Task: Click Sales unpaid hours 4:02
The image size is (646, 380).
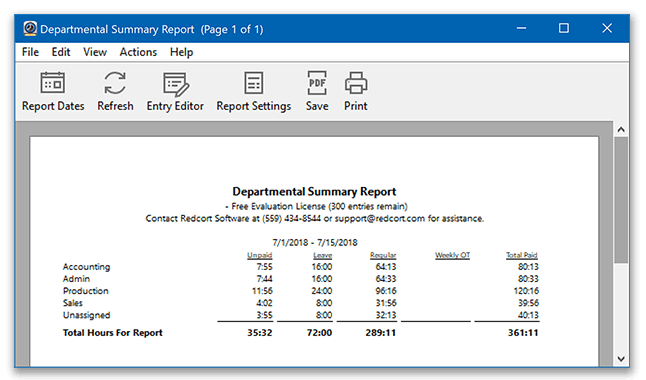Action: [264, 303]
